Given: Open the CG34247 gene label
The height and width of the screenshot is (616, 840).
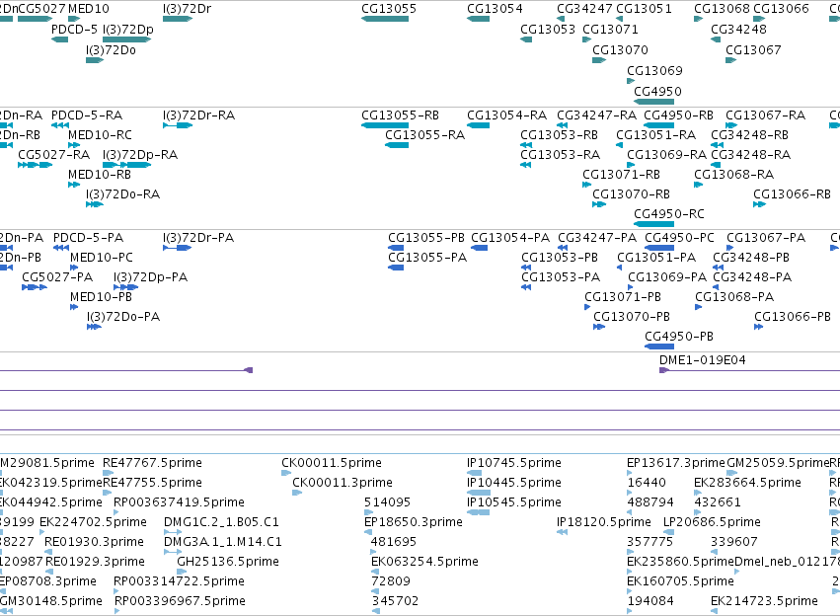Looking at the screenshot, I should click(584, 9).
